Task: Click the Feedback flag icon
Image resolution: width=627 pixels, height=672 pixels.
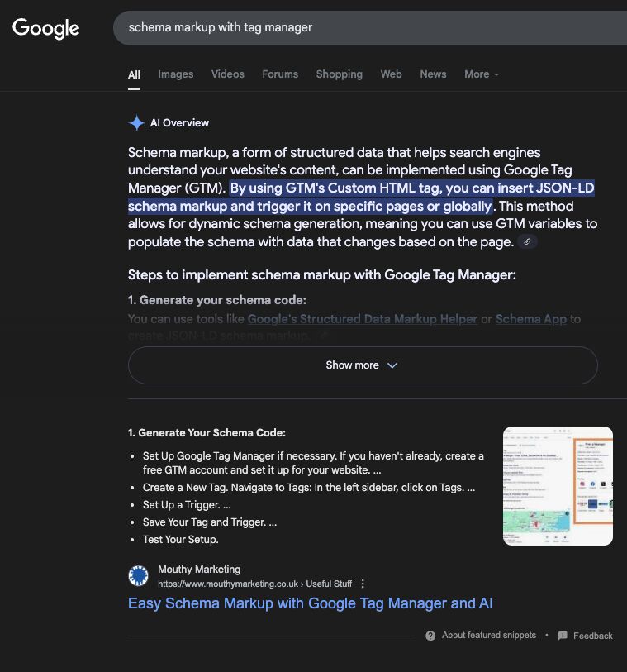Action: [563, 636]
